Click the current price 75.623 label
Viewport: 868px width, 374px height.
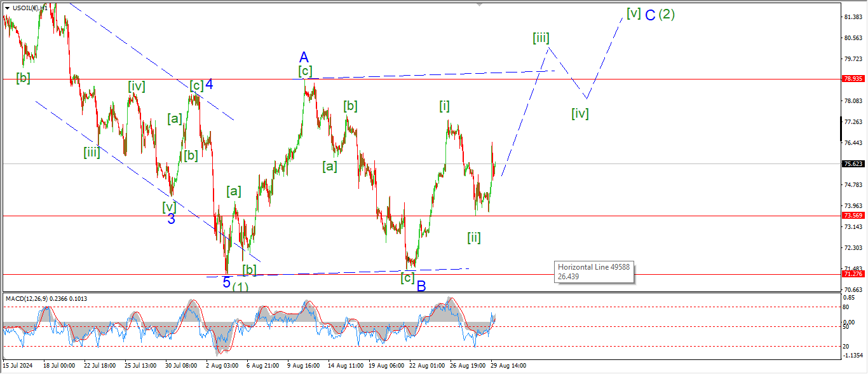852,163
